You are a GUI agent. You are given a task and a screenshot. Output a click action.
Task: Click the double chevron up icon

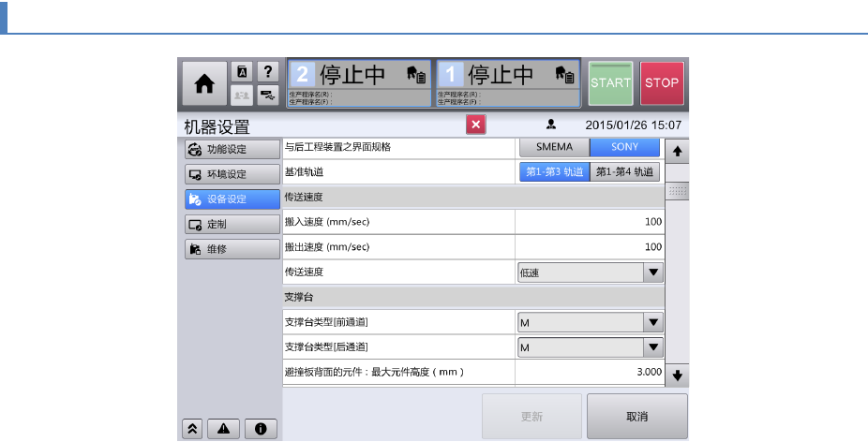[x=192, y=429]
